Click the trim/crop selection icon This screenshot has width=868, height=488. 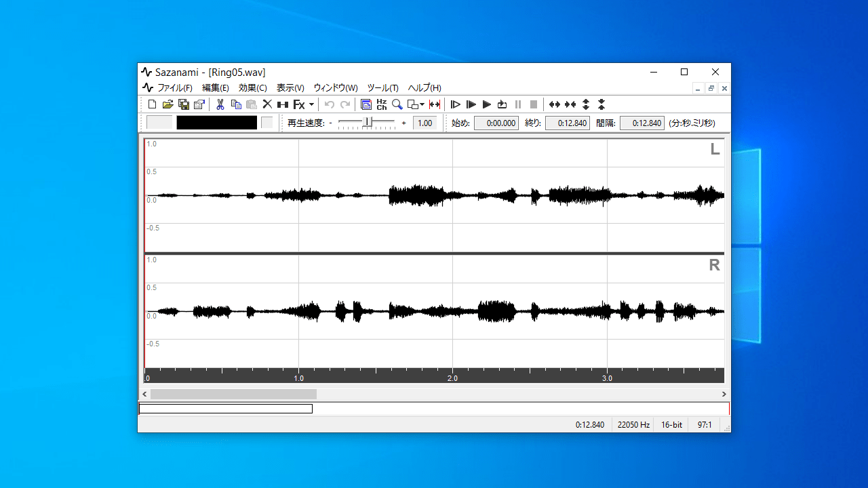pos(283,104)
